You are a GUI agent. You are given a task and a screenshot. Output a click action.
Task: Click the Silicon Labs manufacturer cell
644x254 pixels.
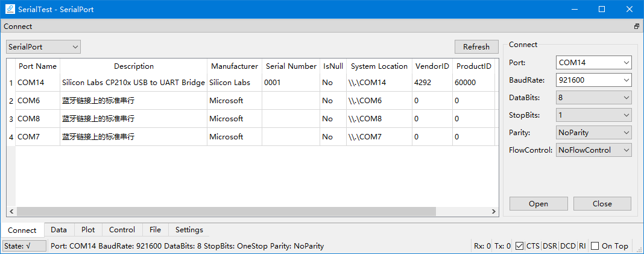click(235, 83)
